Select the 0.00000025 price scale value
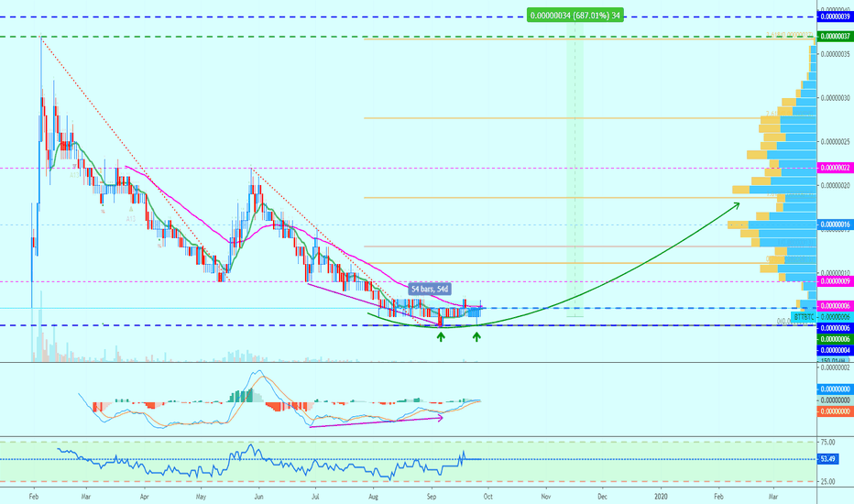This screenshot has height=504, width=854. (x=835, y=142)
